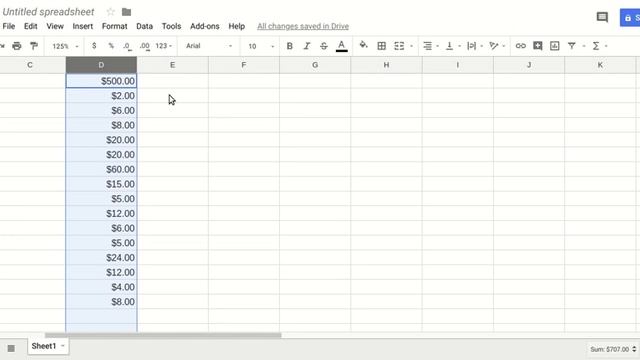Open the text color picker

[x=342, y=46]
